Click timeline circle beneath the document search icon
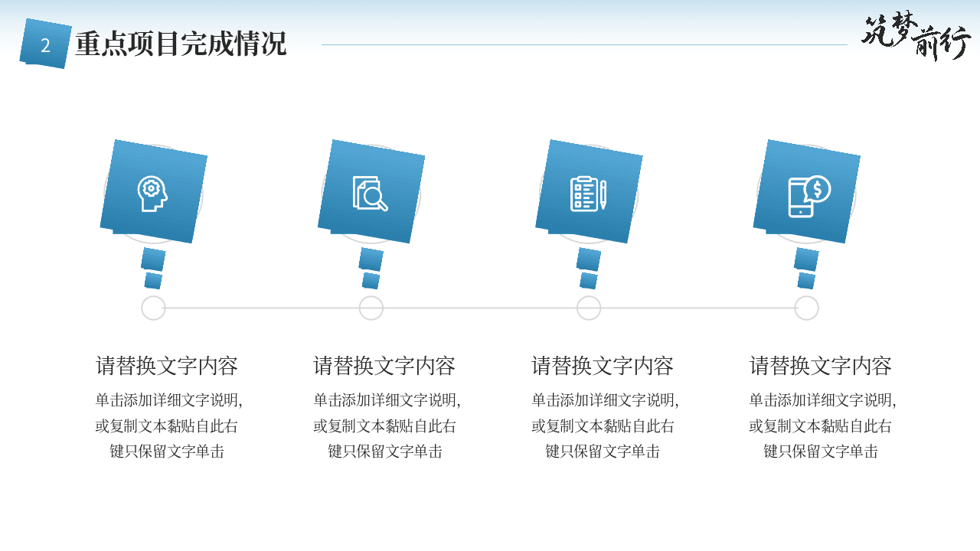 371,308
